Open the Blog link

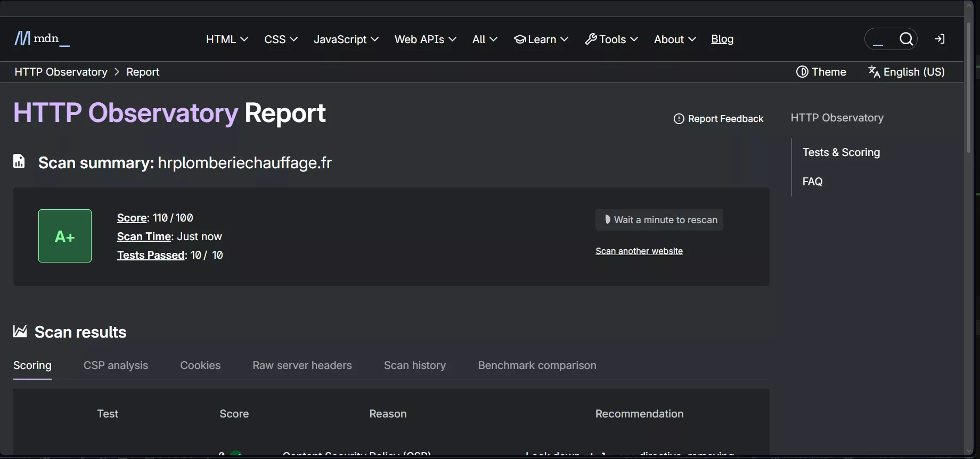722,39
